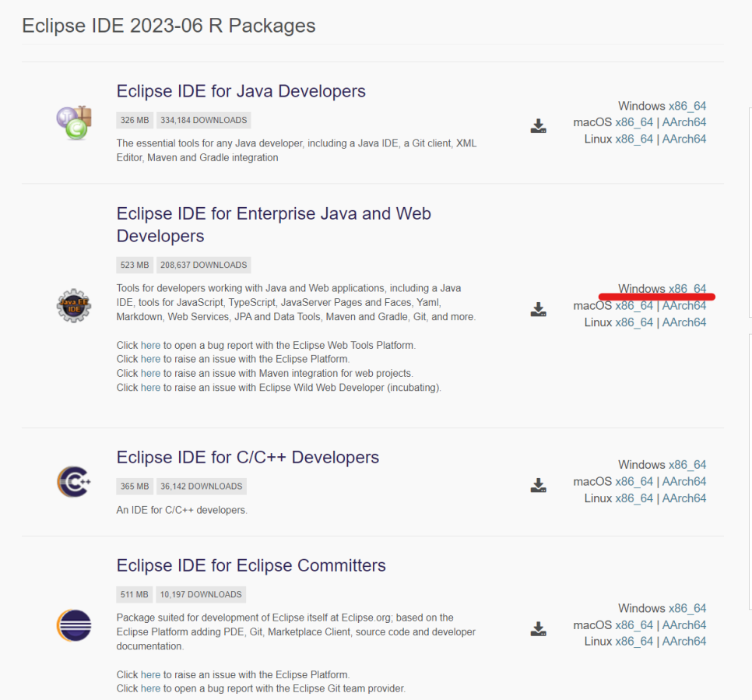Click the Eclipse IDE for Java Developers package icon
The width and height of the screenshot is (752, 700).
74,123
